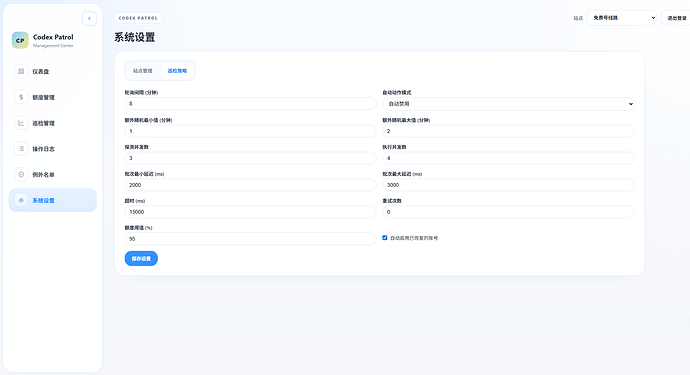Click the 保存设置 button
The width and height of the screenshot is (690, 375).
coord(141,258)
